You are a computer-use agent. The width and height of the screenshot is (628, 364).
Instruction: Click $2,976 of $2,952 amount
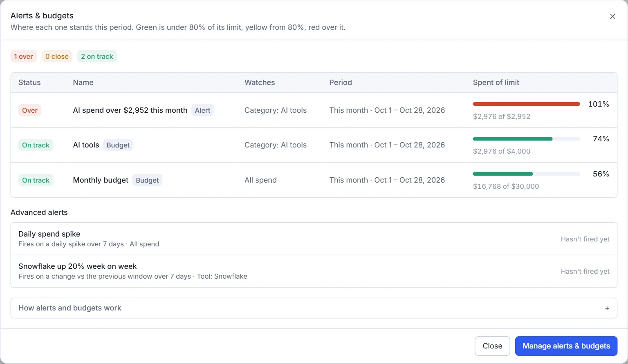coord(502,116)
